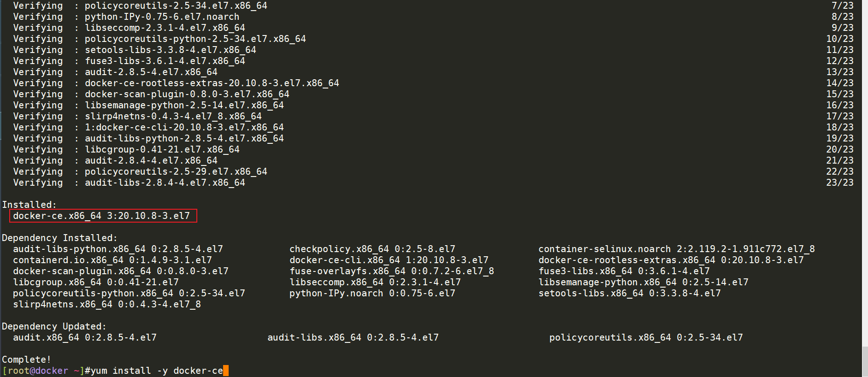Screen dimensions: 868x377
Task: Click the 23/23 progress counter
Action: [x=840, y=183]
